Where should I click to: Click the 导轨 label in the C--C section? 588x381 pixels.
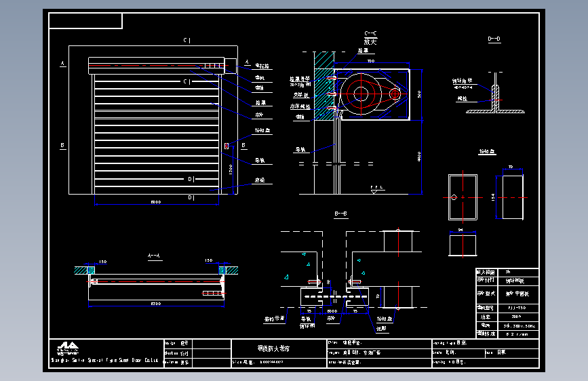[x=300, y=150]
